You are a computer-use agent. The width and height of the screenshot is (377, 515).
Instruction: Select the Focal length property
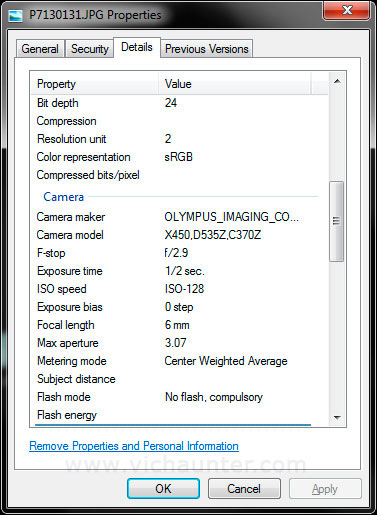click(66, 325)
